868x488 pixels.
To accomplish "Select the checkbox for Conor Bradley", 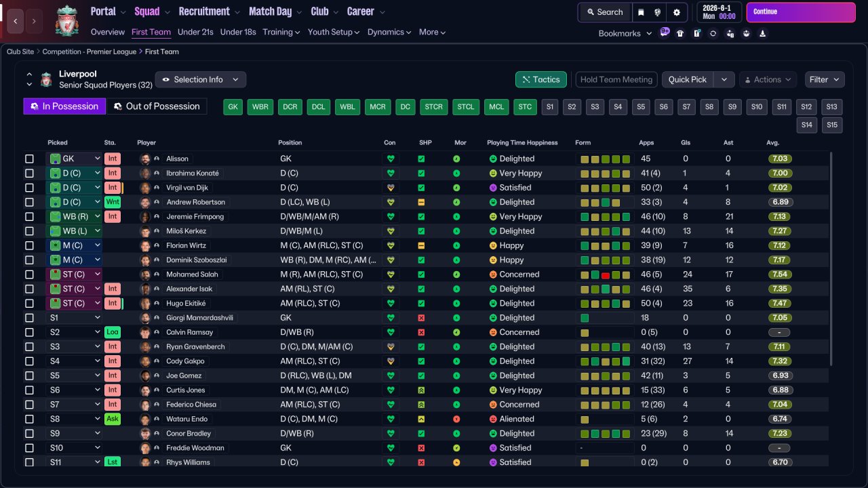I will pyautogui.click(x=29, y=434).
